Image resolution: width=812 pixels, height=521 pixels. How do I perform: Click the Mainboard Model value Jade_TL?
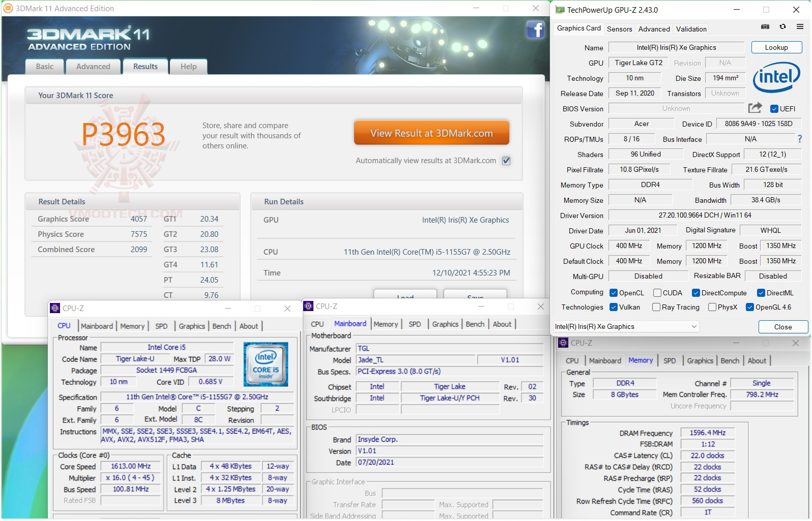416,360
